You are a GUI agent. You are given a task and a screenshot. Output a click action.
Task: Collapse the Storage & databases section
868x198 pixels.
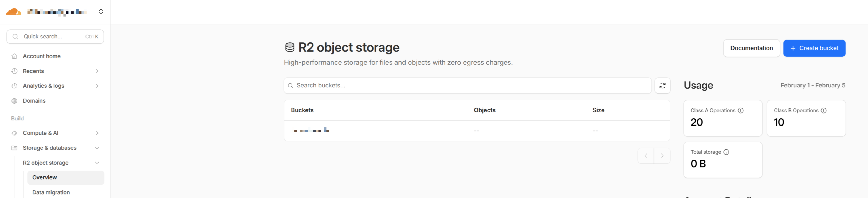point(97,148)
